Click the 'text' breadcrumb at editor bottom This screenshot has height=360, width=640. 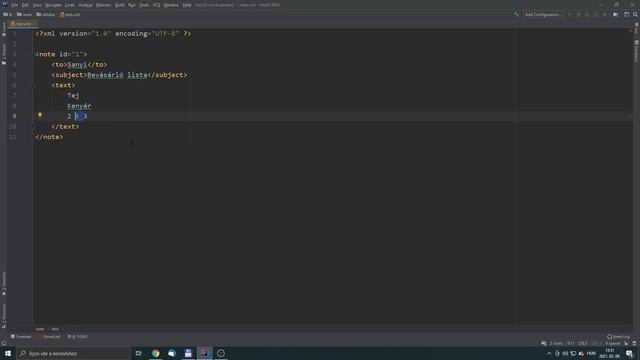point(55,329)
